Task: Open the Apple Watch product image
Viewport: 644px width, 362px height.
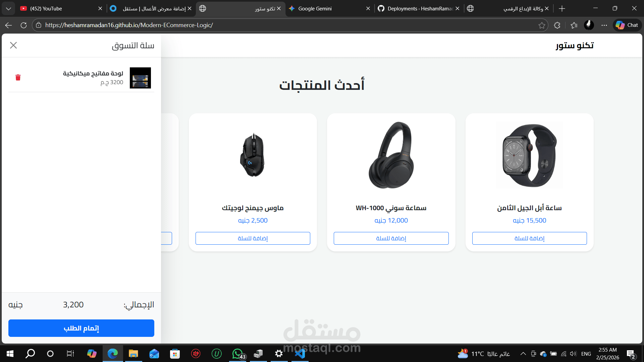Action: (530, 156)
